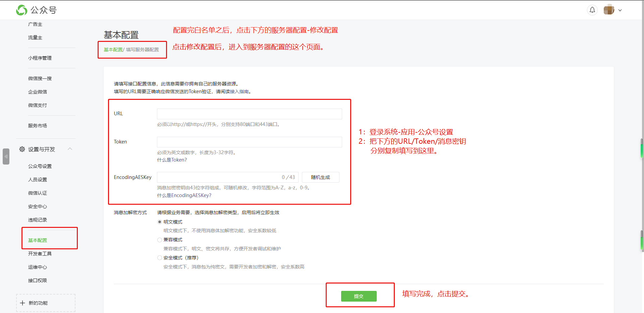Click the plus icon for 新的功能
Viewport: 644px width, 313px height.
[22, 303]
